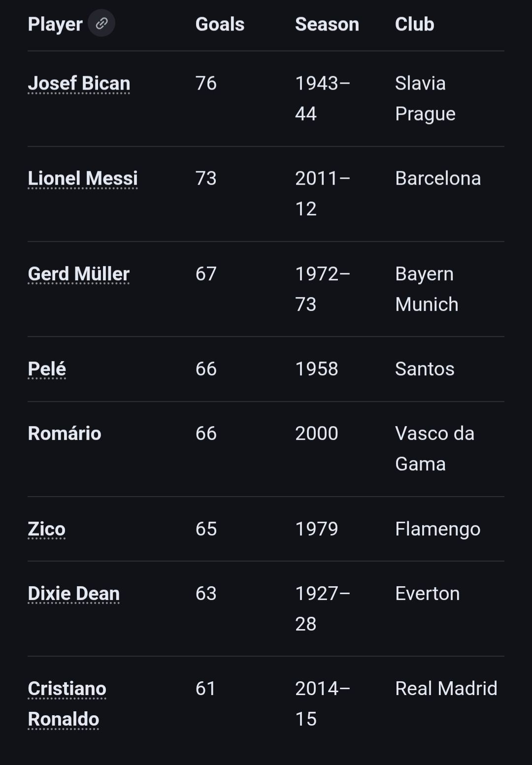Click the Romário name cell
532x765 pixels.
(x=65, y=433)
